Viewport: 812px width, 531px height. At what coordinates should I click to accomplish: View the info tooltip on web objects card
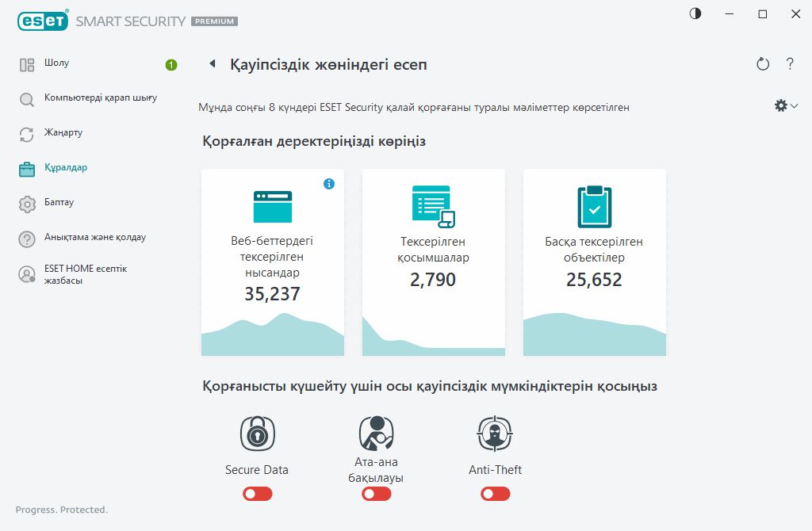click(331, 183)
